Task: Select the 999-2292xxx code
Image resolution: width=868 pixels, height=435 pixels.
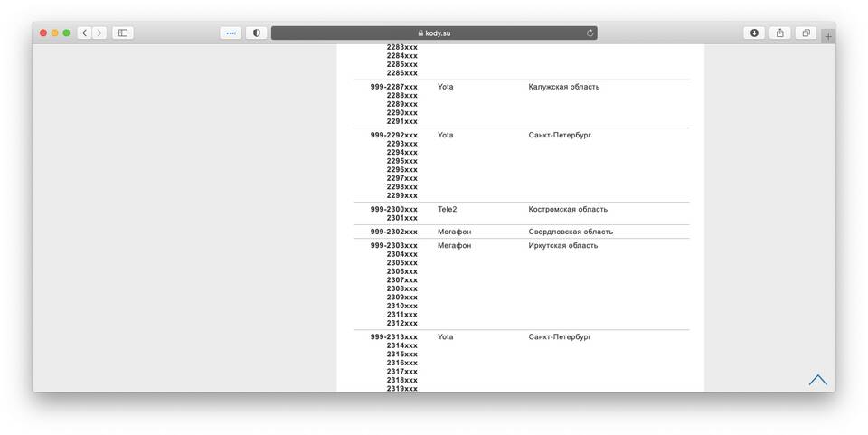Action: point(394,135)
